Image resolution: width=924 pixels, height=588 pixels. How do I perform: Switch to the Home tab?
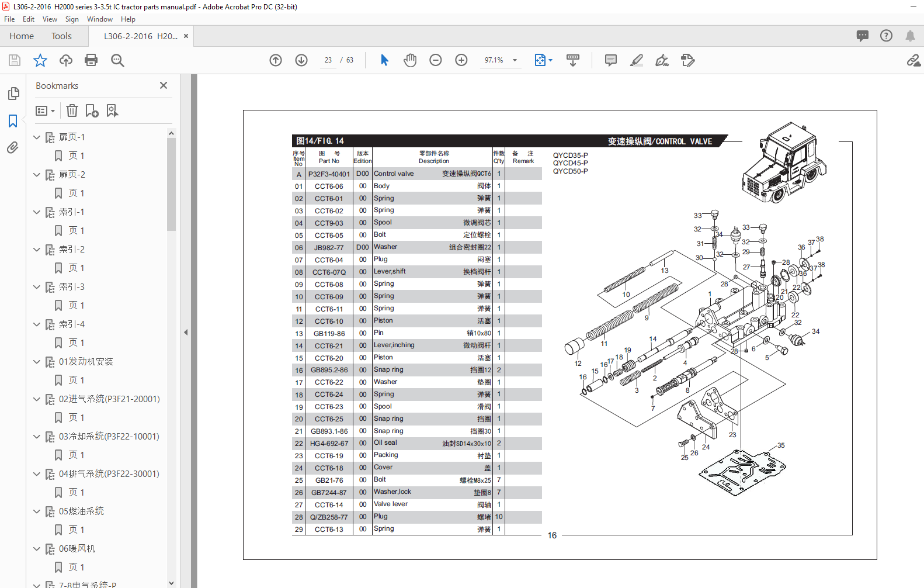pos(22,36)
